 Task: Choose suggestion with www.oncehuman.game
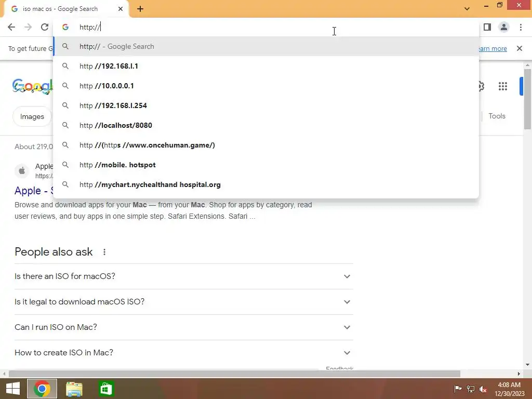pos(266,145)
